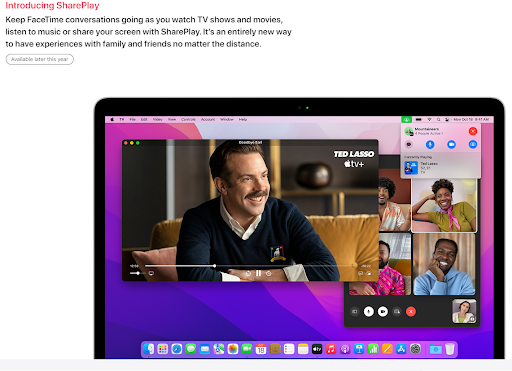This screenshot has width=512, height=371.
Task: Open Reminders app in the Dock
Action: [x=289, y=349]
